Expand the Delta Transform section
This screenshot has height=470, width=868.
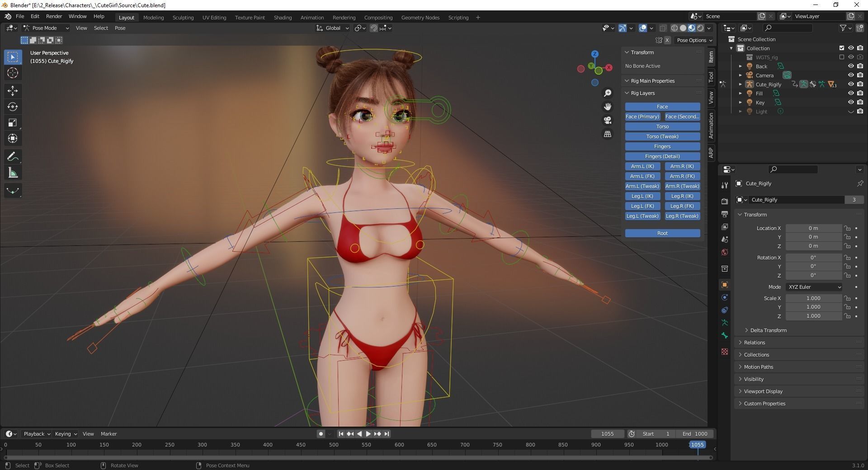pos(768,330)
